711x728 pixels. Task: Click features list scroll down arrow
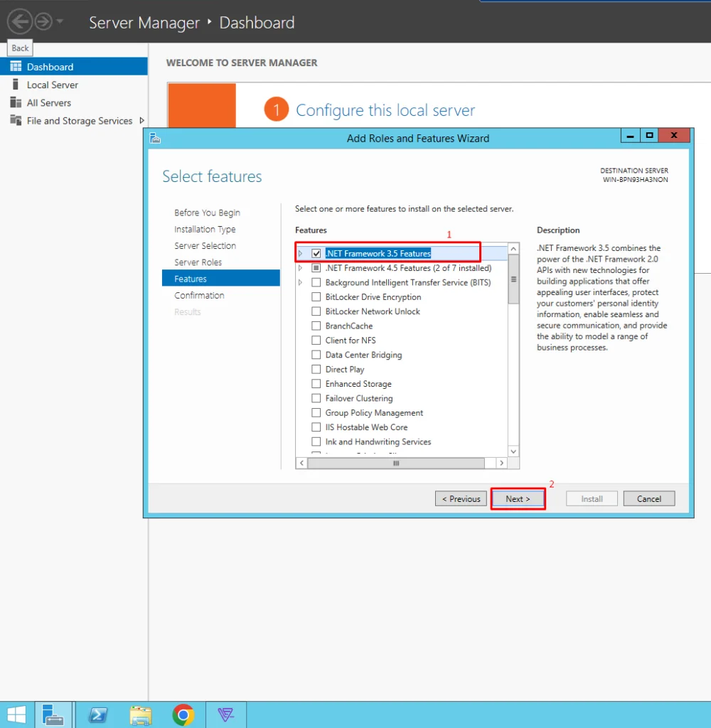(x=513, y=451)
